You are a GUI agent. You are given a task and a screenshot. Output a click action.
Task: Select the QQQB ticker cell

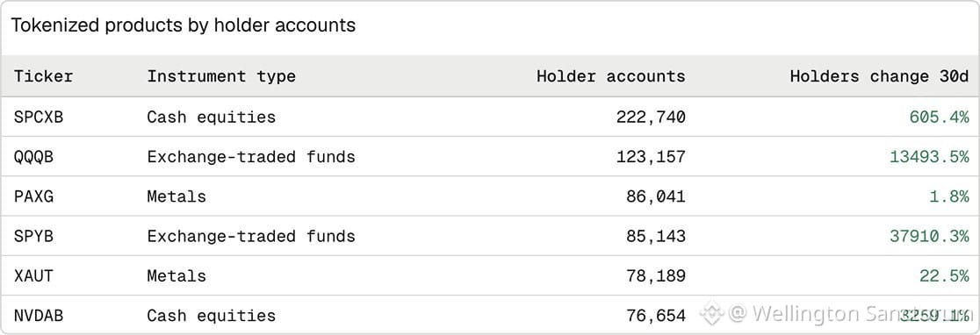[33, 157]
